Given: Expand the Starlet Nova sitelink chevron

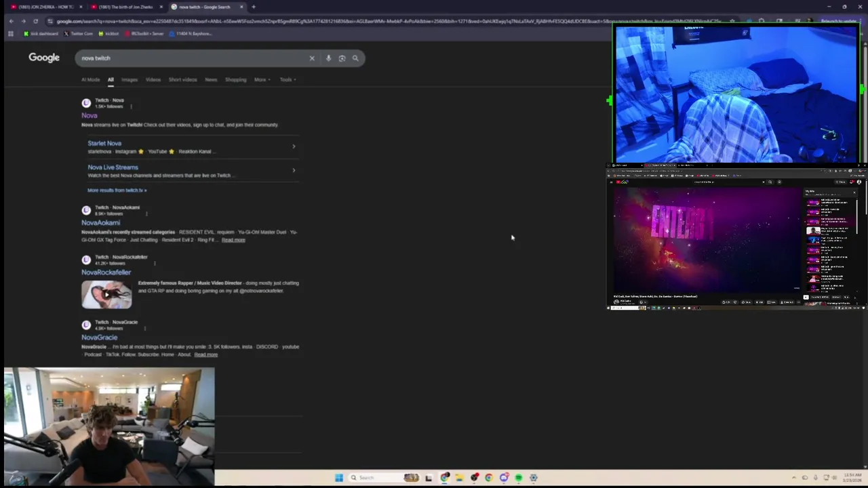Looking at the screenshot, I should tap(294, 146).
